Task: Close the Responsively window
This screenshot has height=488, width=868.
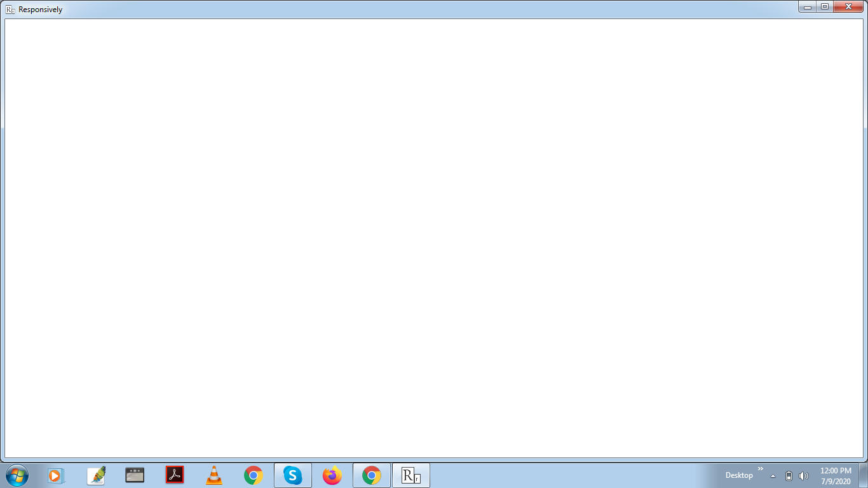Action: coord(848,7)
